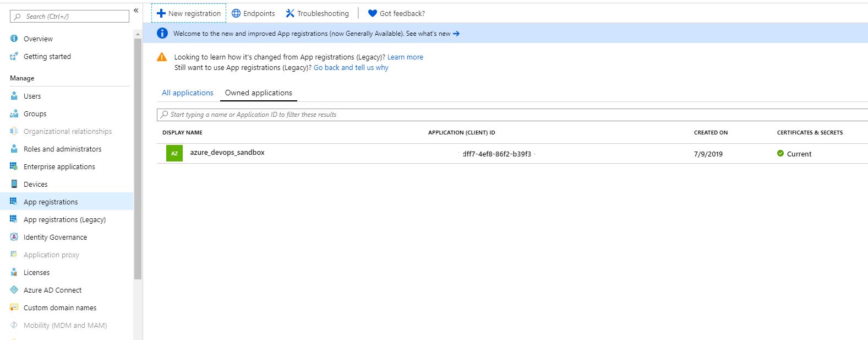Viewport: 868px width, 340px height.
Task: Click the Roles and administrators icon
Action: pyautogui.click(x=14, y=149)
